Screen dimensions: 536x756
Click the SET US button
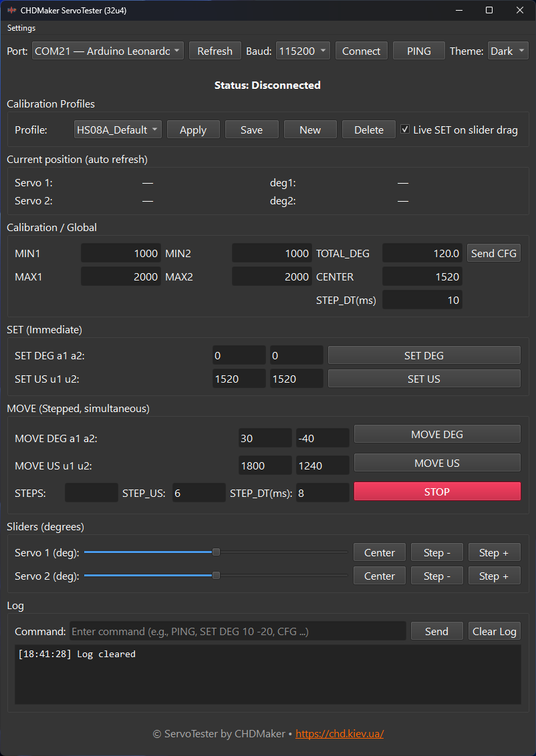click(x=424, y=379)
